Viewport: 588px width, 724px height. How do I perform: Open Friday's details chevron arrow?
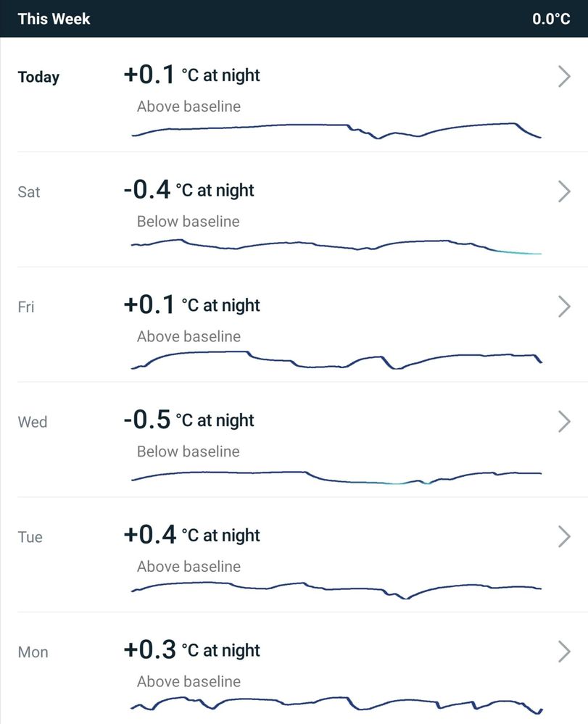[564, 307]
